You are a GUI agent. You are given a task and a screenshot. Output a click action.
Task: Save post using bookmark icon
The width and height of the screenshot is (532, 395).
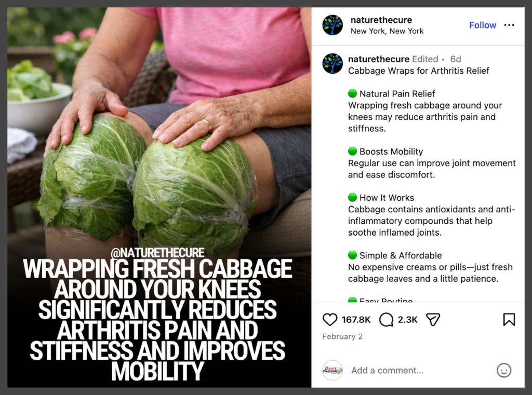coord(509,319)
